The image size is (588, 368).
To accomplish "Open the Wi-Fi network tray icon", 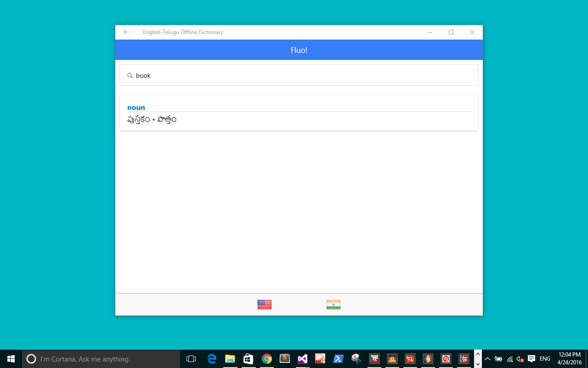I will coord(510,359).
